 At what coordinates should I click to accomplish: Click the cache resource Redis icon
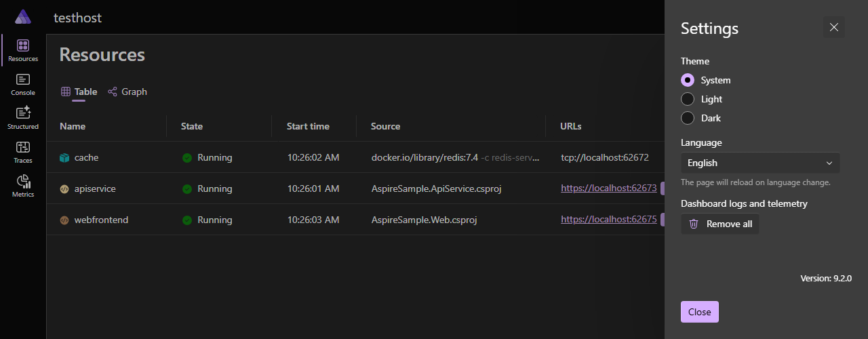pyautogui.click(x=64, y=157)
